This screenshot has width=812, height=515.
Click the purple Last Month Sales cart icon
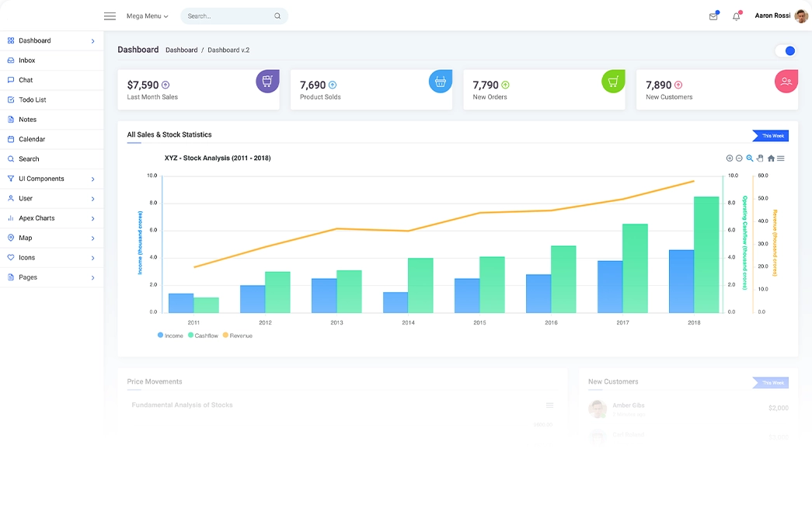[x=267, y=81]
